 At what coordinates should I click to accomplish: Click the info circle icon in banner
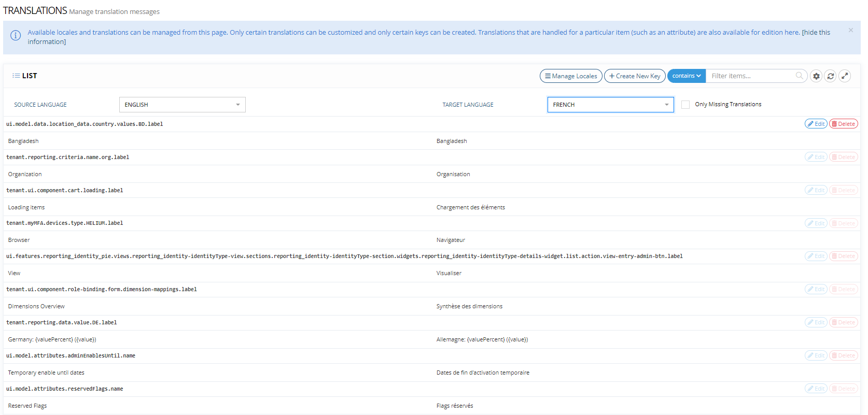point(16,35)
